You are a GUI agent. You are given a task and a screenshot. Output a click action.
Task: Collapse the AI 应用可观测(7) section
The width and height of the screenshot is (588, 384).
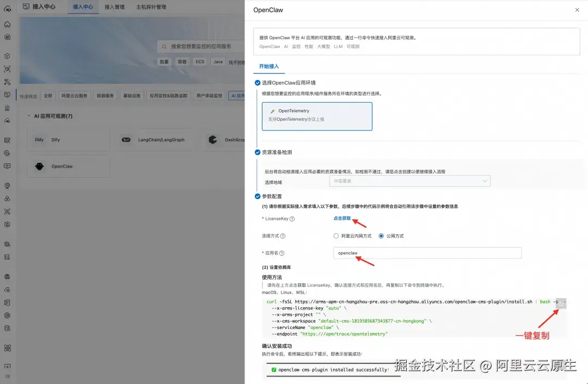[x=28, y=115]
